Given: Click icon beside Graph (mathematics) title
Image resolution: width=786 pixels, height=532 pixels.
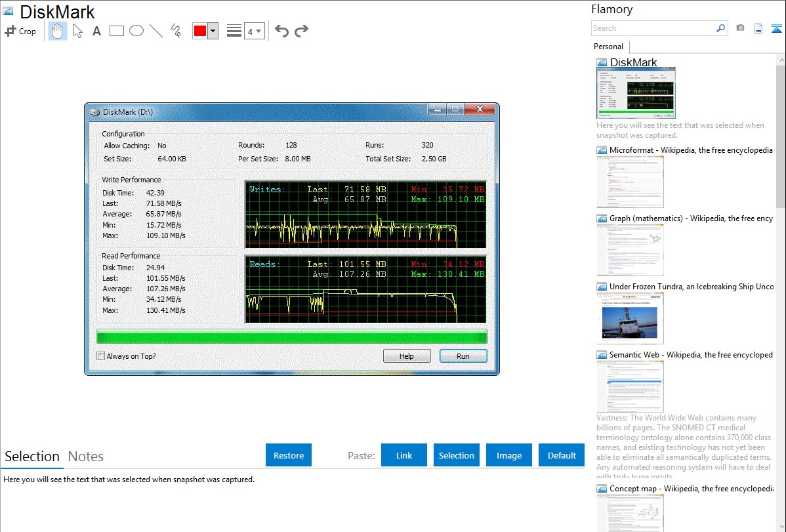Looking at the screenshot, I should [x=602, y=218].
